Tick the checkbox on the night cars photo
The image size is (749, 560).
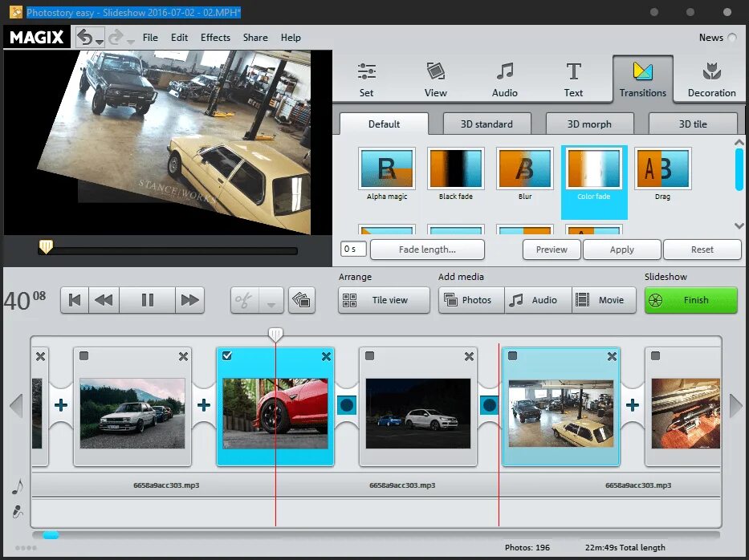[369, 355]
